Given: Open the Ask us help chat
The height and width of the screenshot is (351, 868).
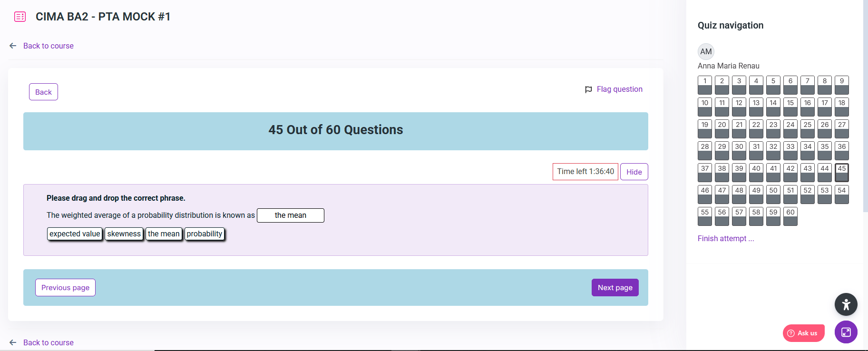Looking at the screenshot, I should pos(803,333).
